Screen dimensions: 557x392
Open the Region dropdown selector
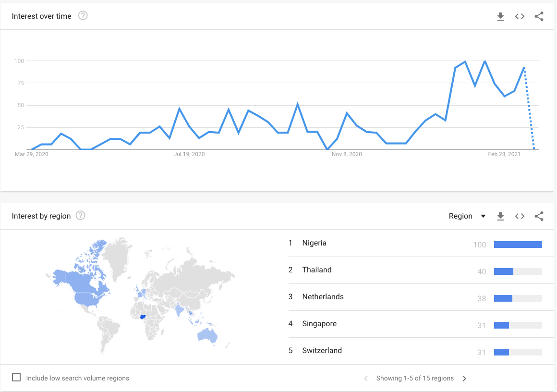(x=467, y=216)
